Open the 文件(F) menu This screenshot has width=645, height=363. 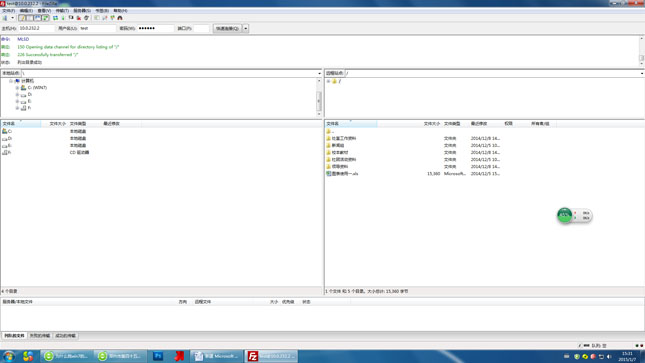coord(8,11)
